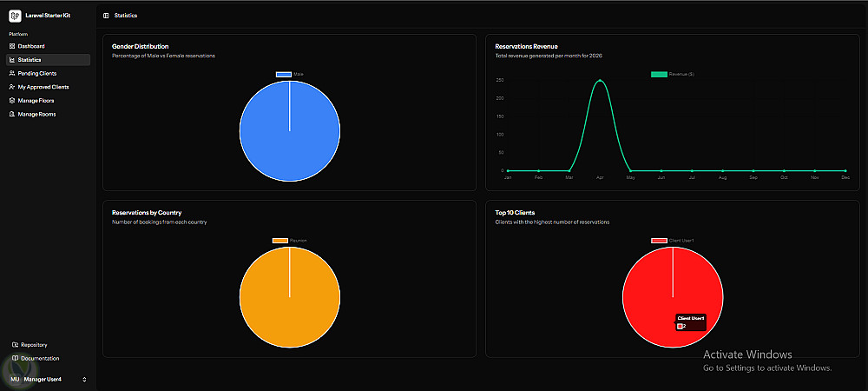868x391 pixels.
Task: Click the Laravel Starter Kit logo icon
Action: pos(15,16)
